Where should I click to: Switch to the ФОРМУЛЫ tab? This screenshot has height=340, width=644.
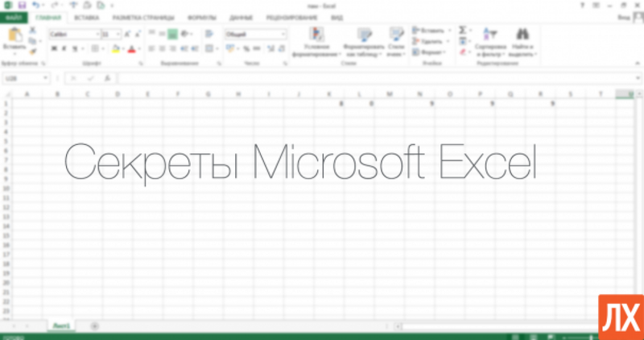click(x=202, y=18)
